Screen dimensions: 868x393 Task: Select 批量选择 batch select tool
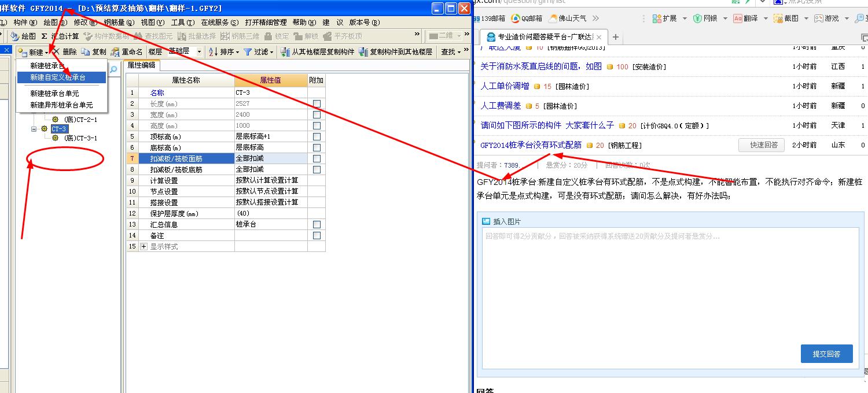pyautogui.click(x=197, y=36)
